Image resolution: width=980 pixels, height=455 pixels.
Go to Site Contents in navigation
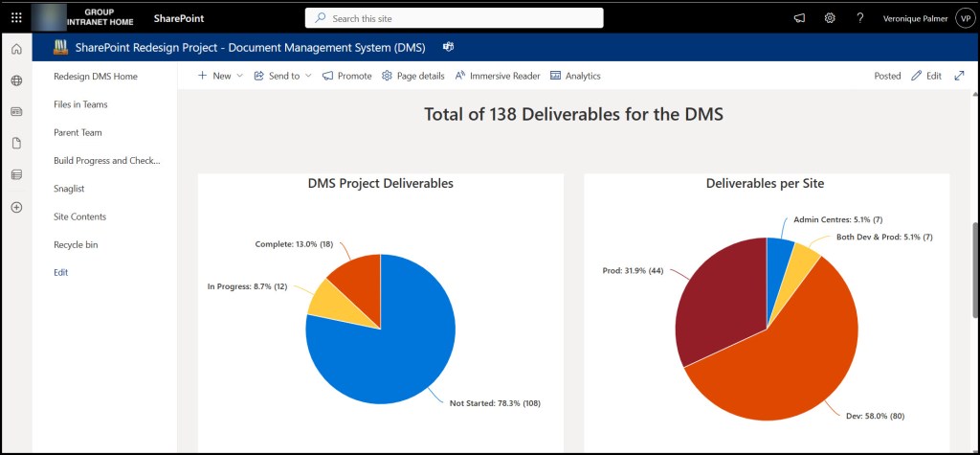point(79,216)
